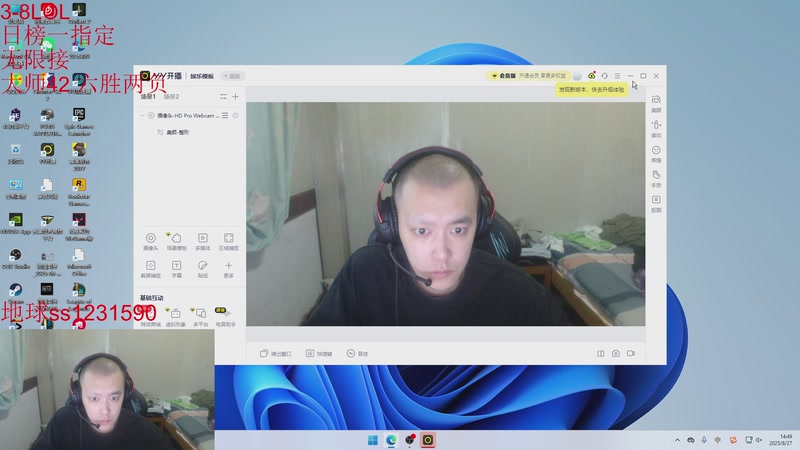
Task: Toggle visibility of the HD Pro Webcam source
Action: click(x=151, y=116)
